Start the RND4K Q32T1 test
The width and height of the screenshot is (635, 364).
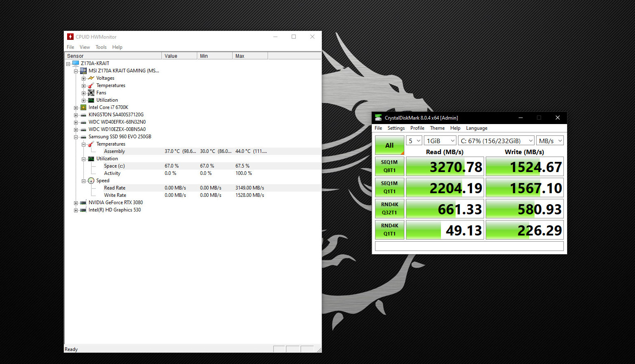[390, 209]
